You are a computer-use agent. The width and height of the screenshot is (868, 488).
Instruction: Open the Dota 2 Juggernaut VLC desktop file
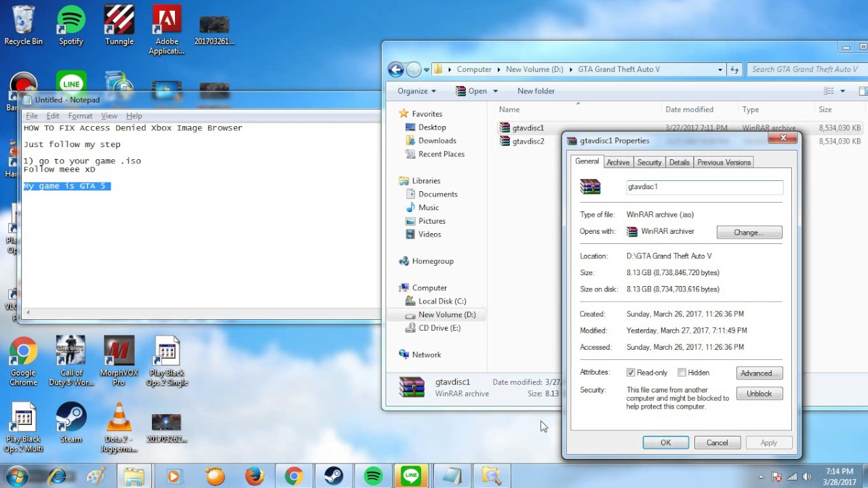pos(119,428)
